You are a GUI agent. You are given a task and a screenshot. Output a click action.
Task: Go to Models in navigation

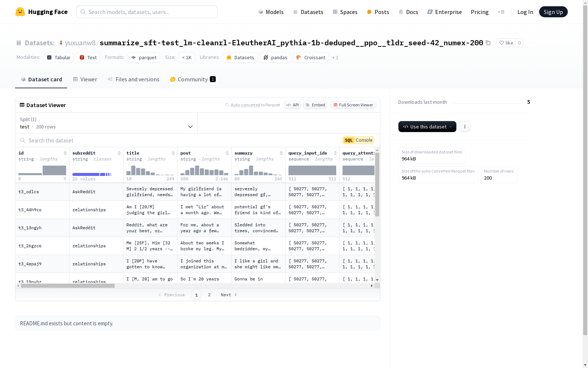click(271, 12)
